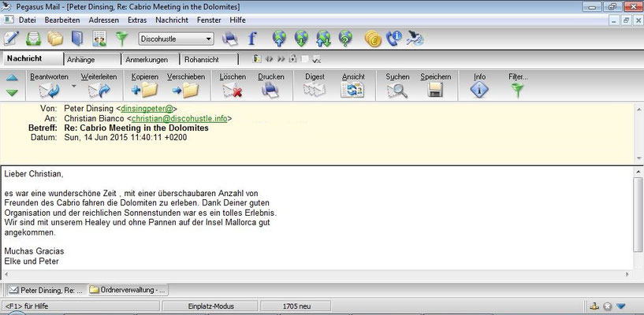The image size is (644, 315).
Task: Click the telephone info icon
Action: click(x=394, y=39)
